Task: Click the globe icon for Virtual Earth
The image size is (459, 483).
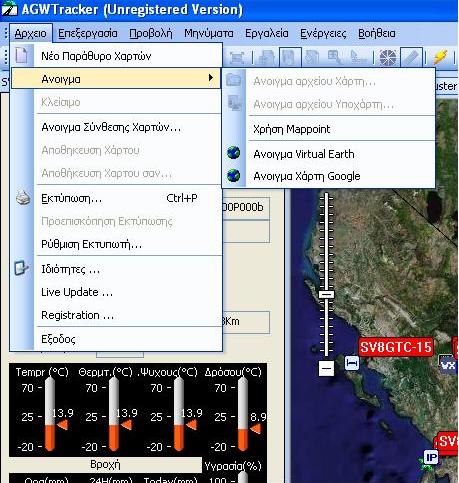Action: click(234, 153)
